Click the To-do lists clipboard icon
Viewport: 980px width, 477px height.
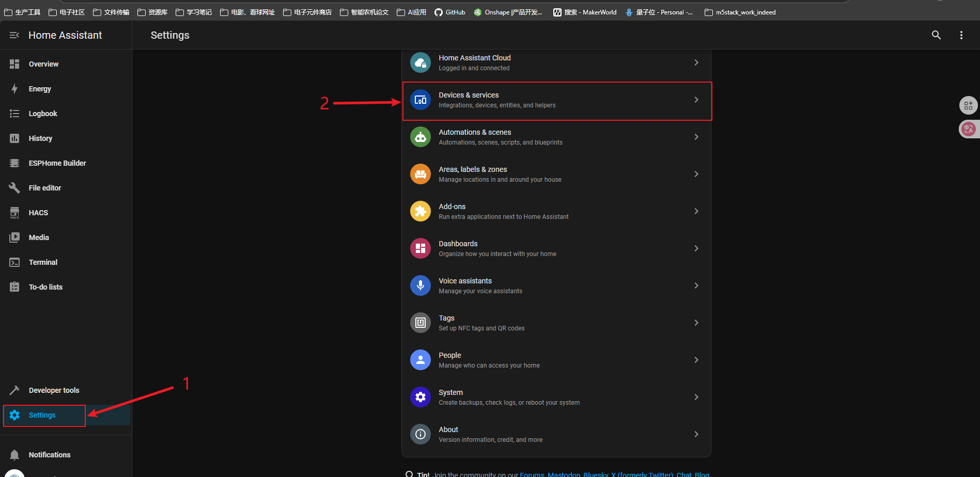(x=14, y=287)
